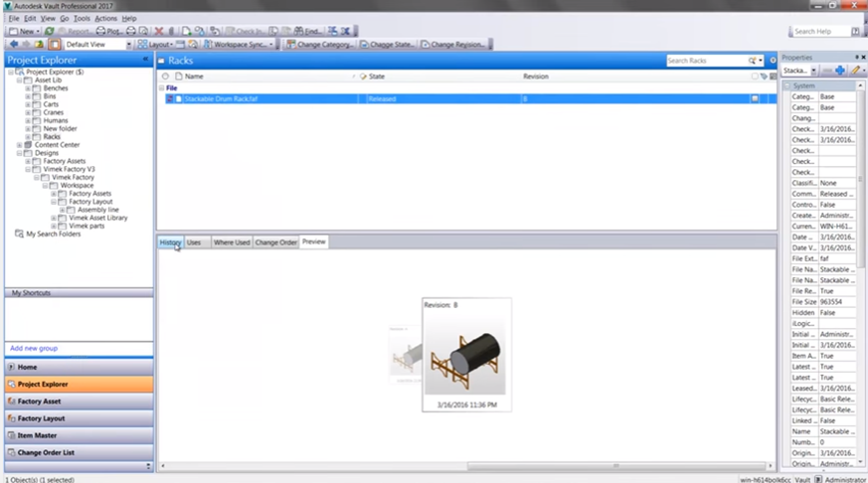
Task: Click the tag icon in the file list header
Action: [x=764, y=77]
